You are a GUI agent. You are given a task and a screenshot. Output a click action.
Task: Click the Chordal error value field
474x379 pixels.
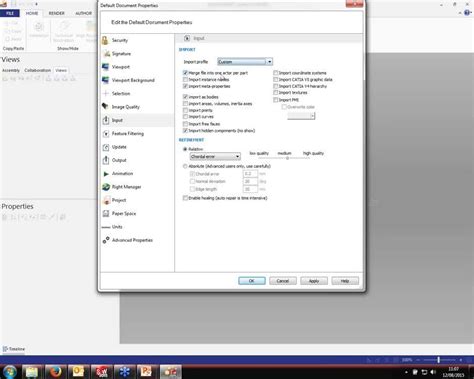250,174
